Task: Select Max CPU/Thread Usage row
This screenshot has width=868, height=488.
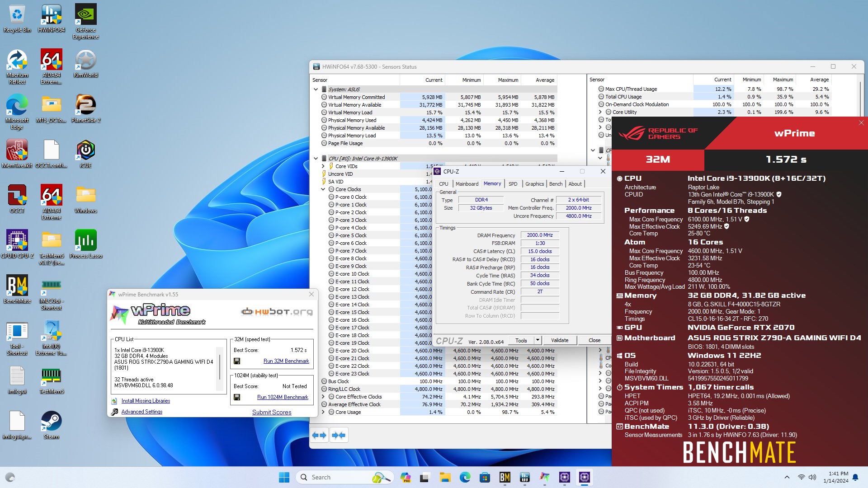Action: (x=714, y=89)
